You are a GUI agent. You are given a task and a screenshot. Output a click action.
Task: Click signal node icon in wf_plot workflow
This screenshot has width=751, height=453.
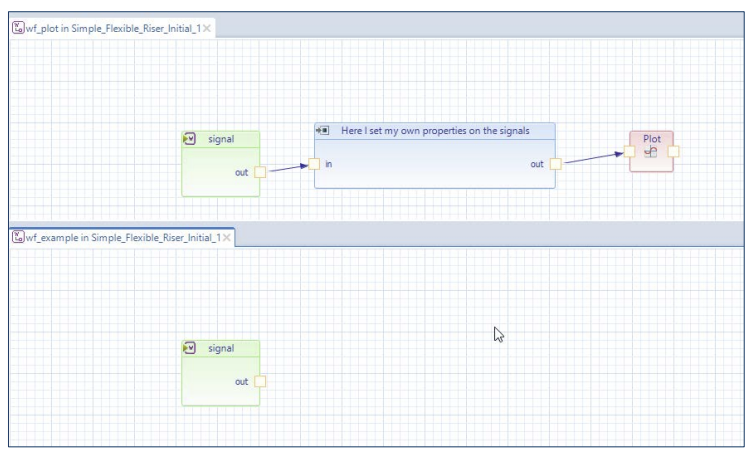(x=189, y=139)
